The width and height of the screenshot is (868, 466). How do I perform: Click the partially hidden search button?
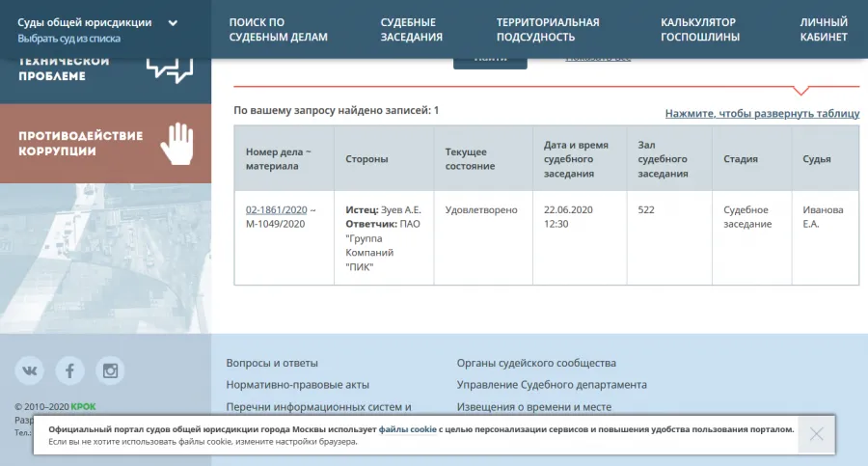[x=490, y=63]
